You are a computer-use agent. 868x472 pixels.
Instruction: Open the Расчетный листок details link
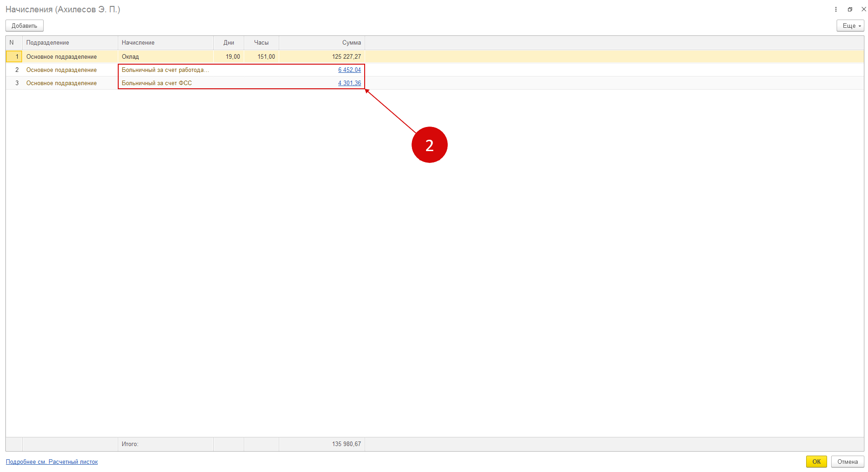(x=52, y=462)
